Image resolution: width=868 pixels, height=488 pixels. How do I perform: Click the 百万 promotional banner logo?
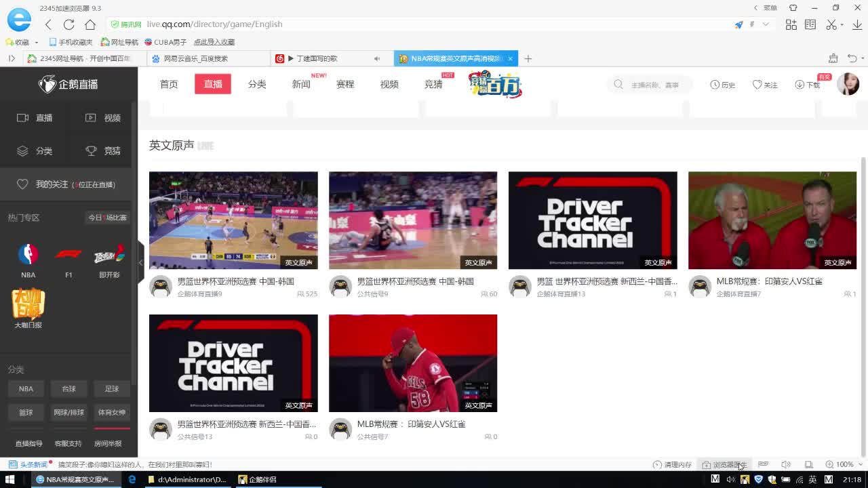tap(495, 84)
